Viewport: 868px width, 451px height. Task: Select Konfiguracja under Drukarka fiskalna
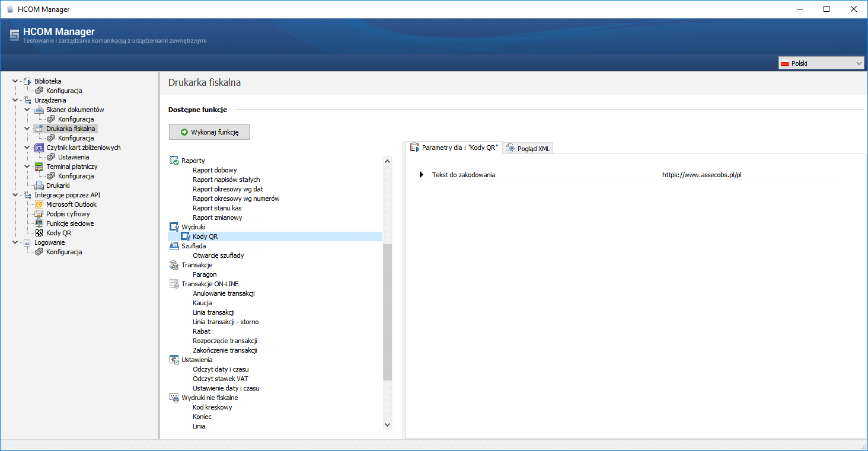click(x=76, y=138)
